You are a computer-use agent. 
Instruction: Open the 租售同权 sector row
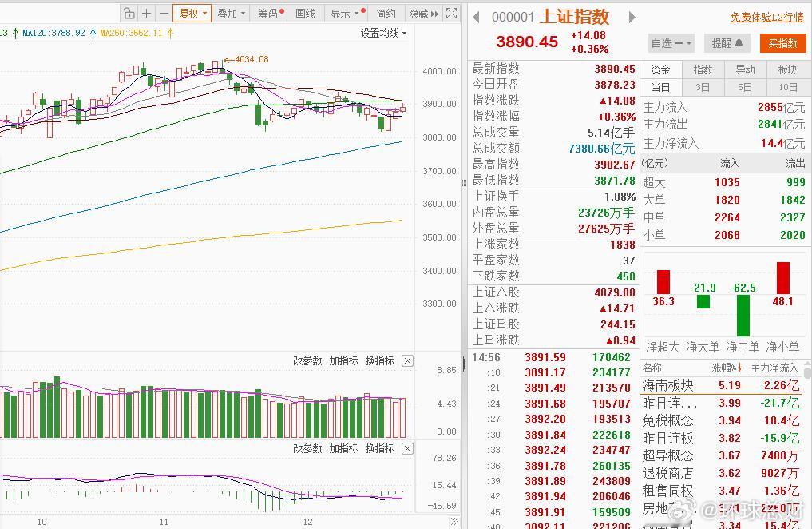[x=721, y=491]
